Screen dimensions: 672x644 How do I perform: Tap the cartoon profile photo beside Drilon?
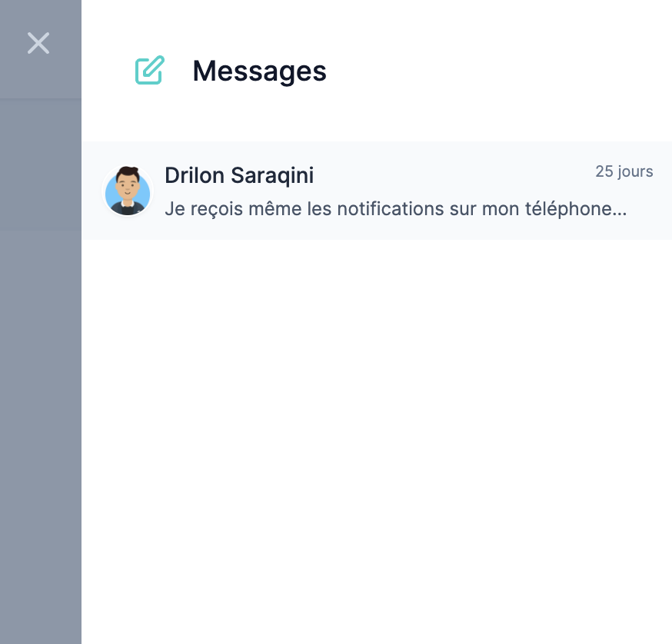click(128, 191)
